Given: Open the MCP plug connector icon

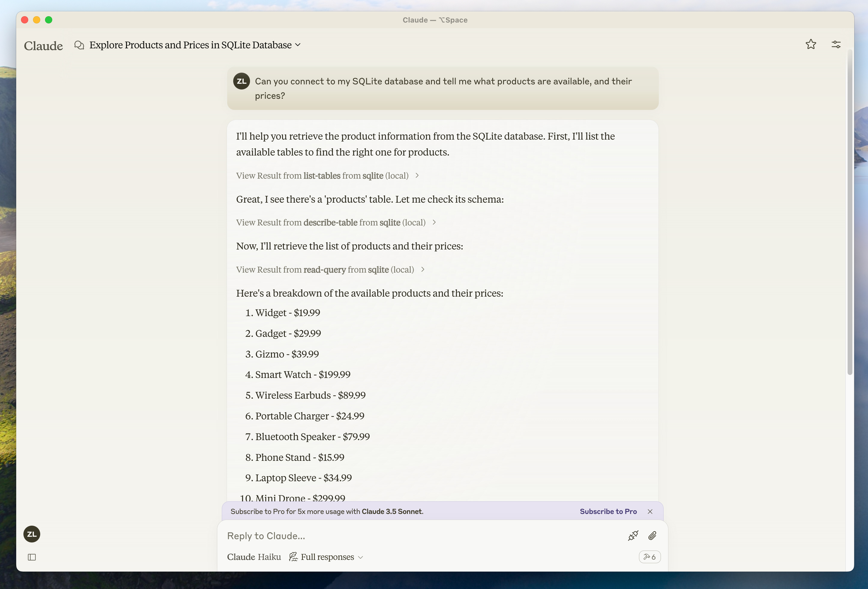Looking at the screenshot, I should point(633,536).
